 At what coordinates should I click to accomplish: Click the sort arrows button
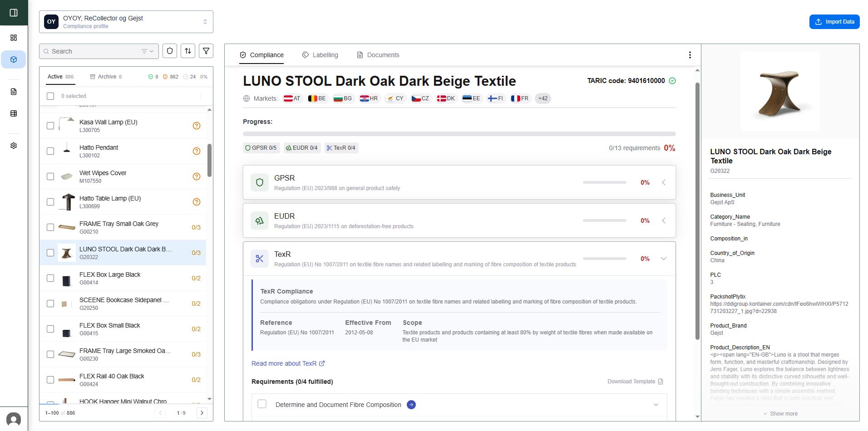coord(188,51)
